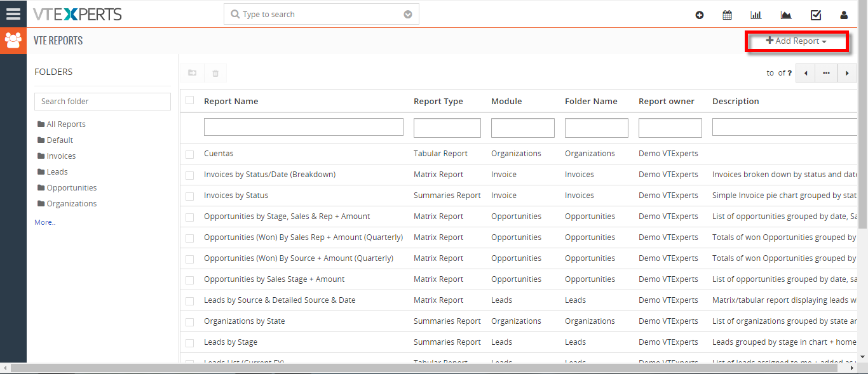This screenshot has height=374, width=868.
Task: Click the Module filter field
Action: pos(523,128)
